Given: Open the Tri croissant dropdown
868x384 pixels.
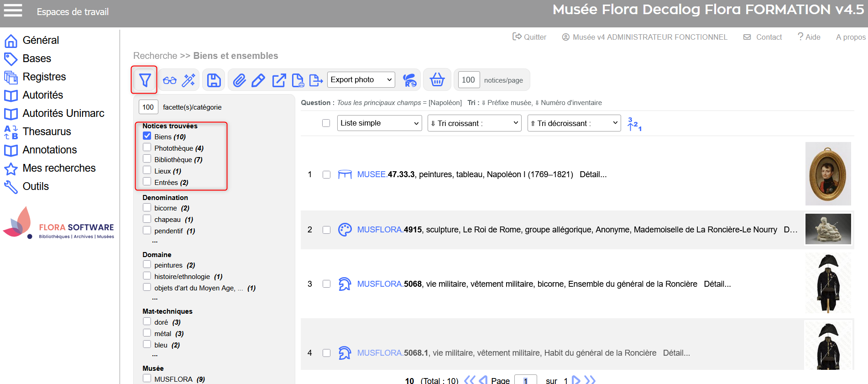Looking at the screenshot, I should [x=474, y=123].
